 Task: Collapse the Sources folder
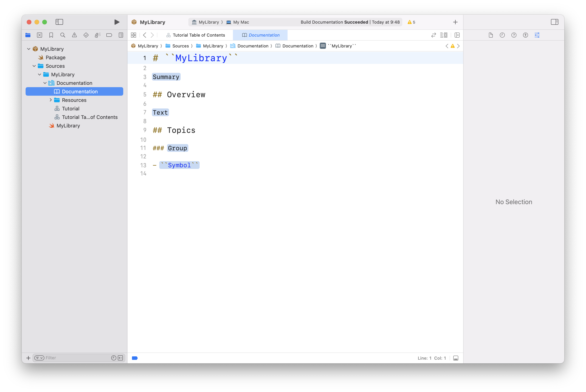point(34,66)
